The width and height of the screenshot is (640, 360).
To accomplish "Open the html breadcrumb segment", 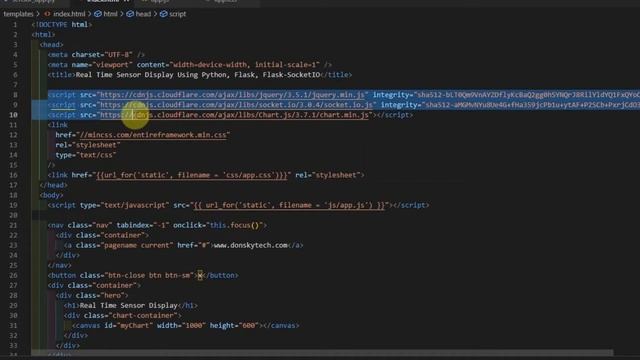I will pos(110,14).
